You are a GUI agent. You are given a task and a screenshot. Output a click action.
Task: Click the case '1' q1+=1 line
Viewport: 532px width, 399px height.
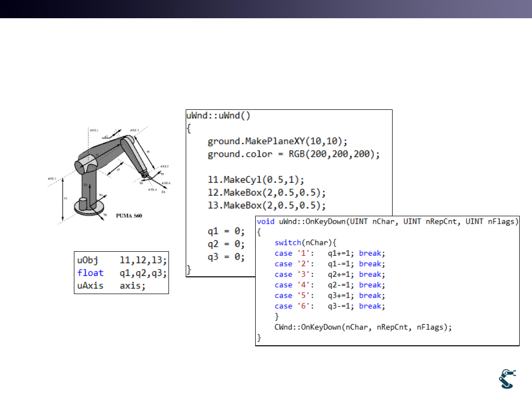(330, 253)
